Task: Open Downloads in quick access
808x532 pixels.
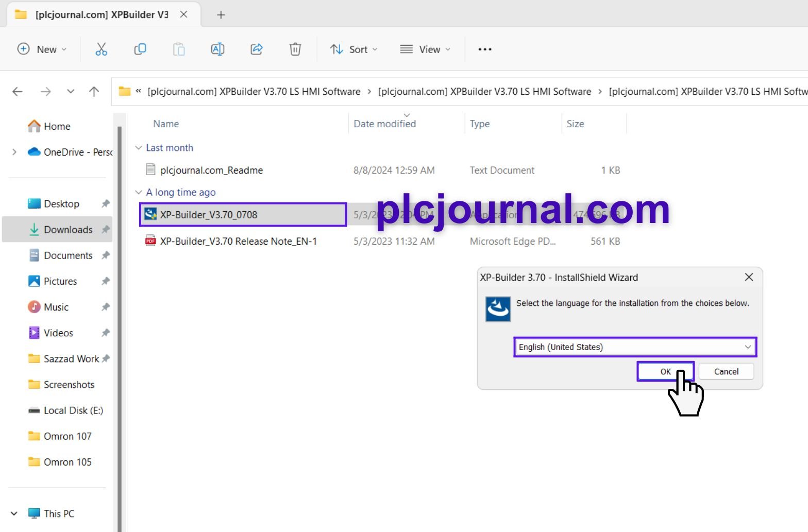Action: [x=61, y=230]
